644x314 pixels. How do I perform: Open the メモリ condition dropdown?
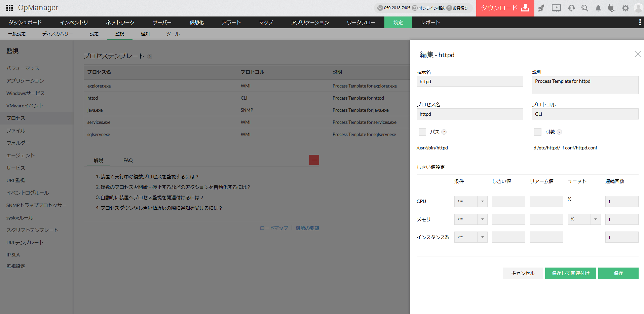click(471, 219)
